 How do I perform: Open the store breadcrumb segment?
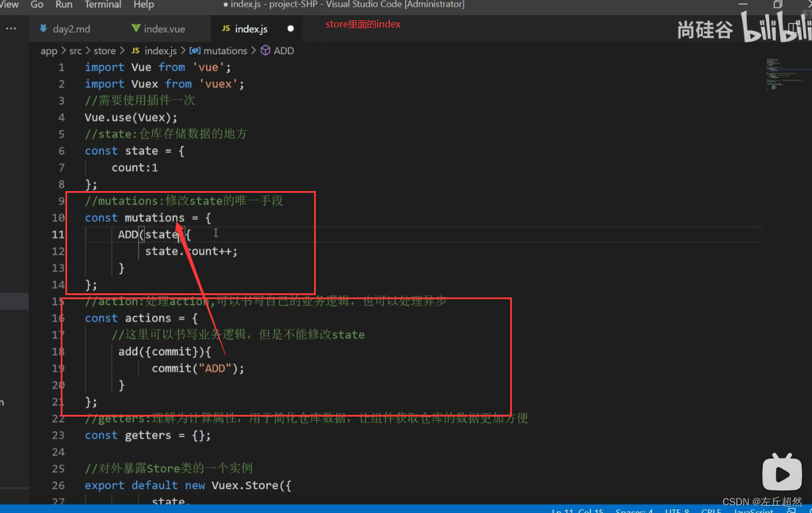(x=105, y=51)
